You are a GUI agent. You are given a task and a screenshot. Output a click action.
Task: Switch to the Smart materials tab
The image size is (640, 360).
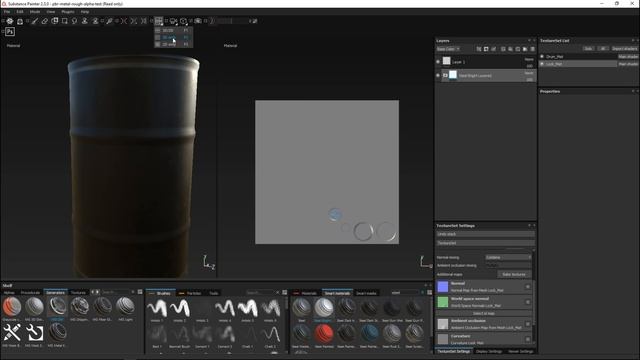[337, 293]
